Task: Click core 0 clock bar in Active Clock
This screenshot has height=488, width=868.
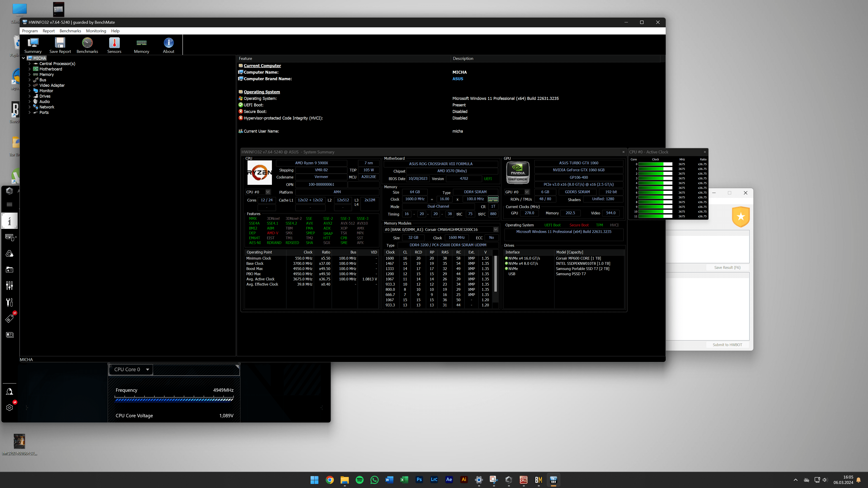Action: [655, 164]
